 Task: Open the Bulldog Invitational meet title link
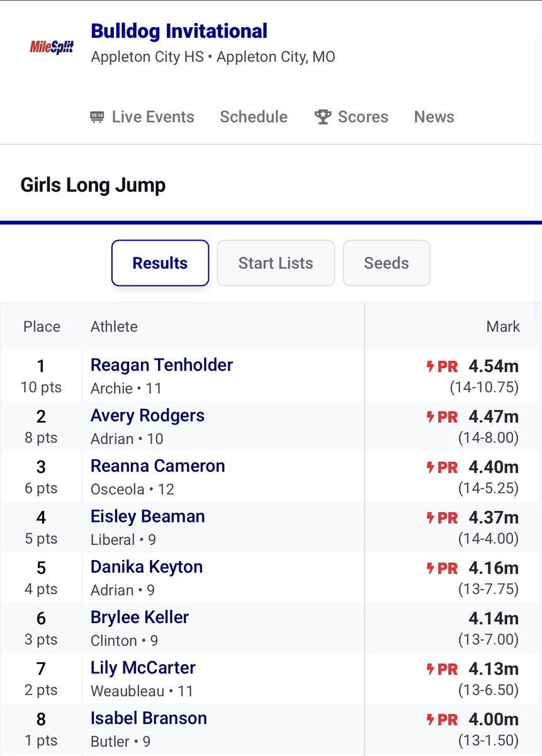[179, 31]
